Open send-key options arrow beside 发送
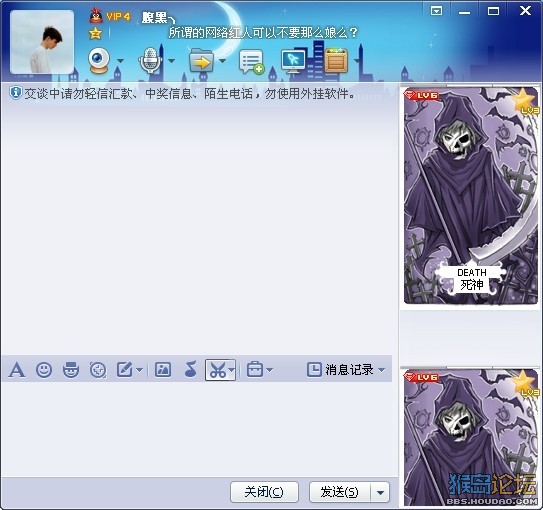The width and height of the screenshot is (543, 510). coord(380,492)
